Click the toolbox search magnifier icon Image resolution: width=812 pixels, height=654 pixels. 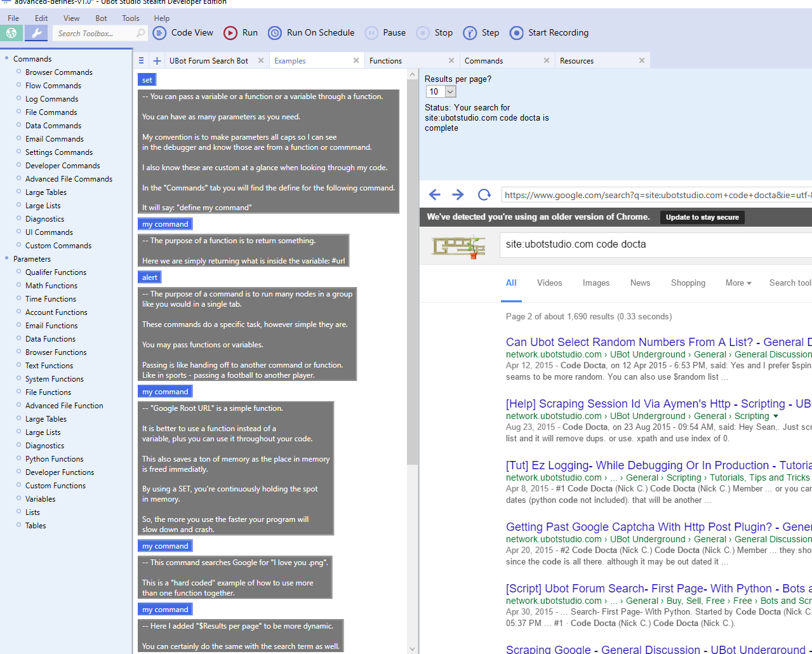(140, 33)
